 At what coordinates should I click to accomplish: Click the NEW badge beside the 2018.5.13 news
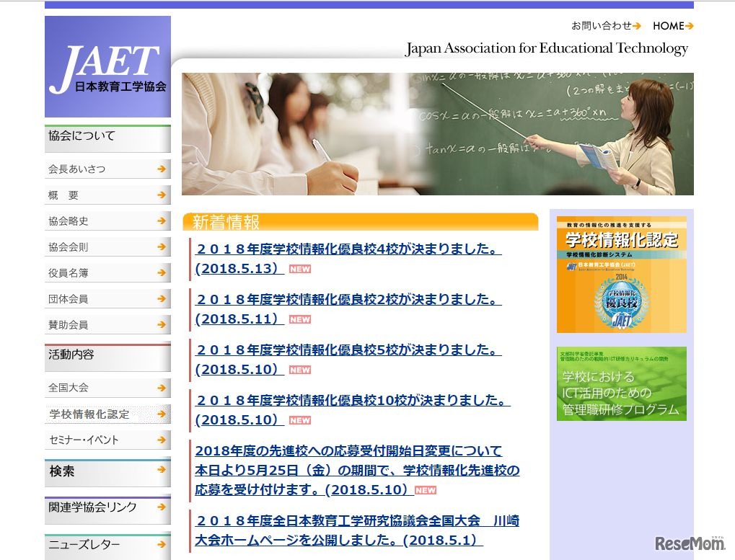[300, 270]
